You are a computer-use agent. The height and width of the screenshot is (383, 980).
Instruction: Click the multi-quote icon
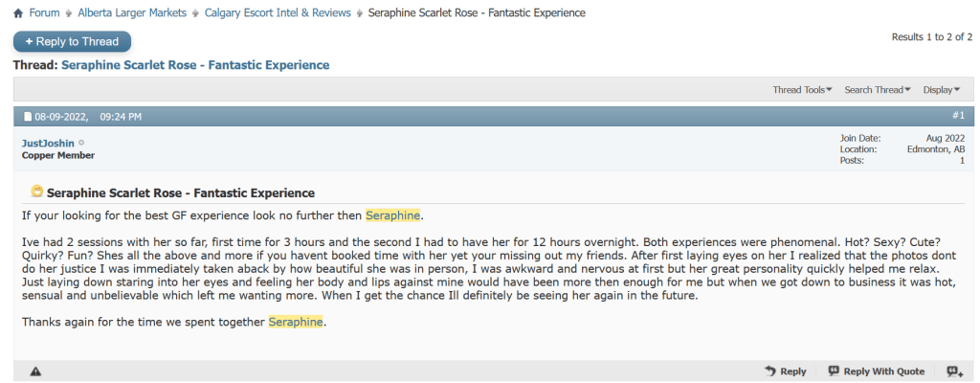954,372
